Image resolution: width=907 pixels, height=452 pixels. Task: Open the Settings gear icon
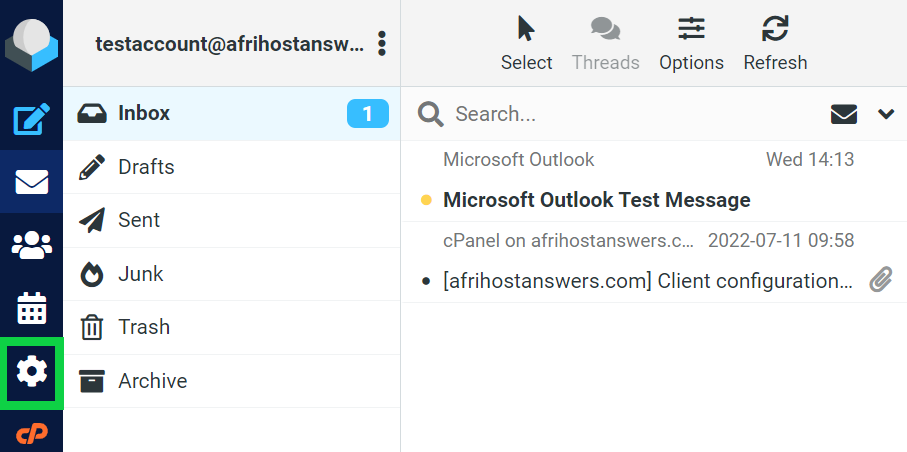32,372
